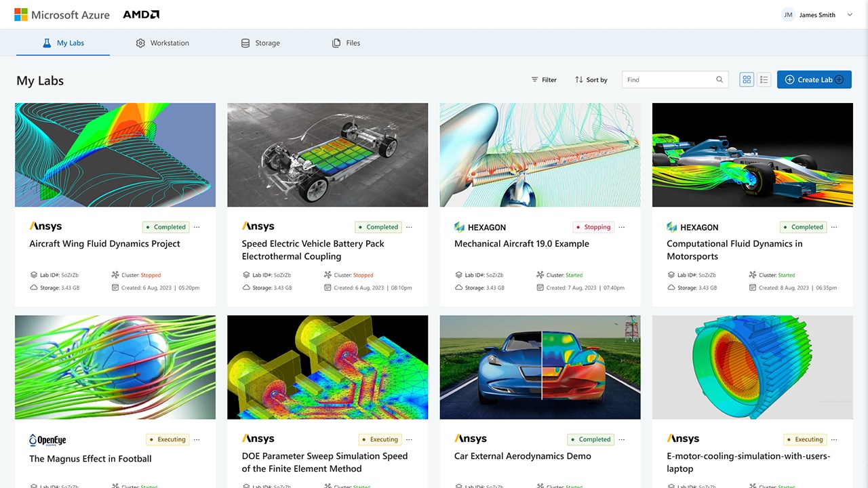Open the Workstation tab
Image resolution: width=868 pixels, height=488 pixels.
[163, 43]
